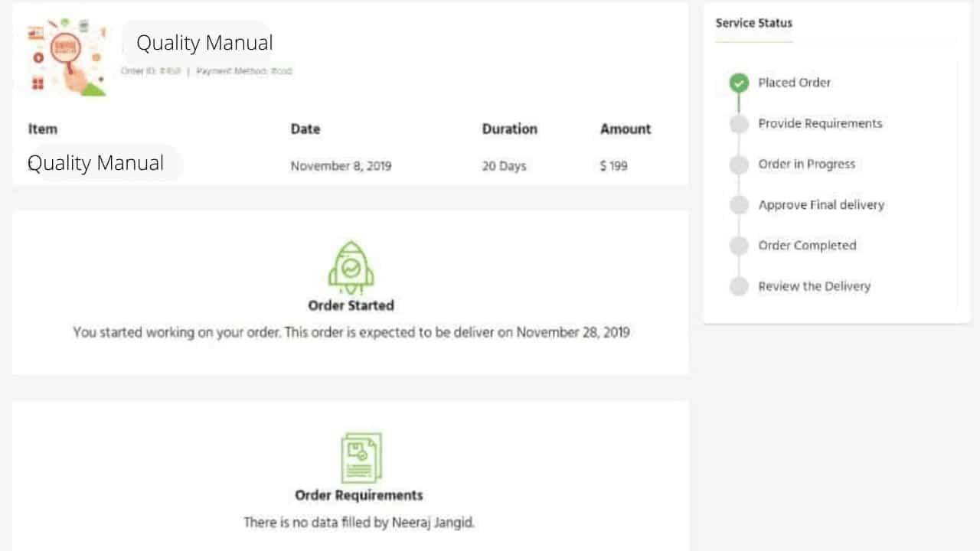Viewport: 980px width, 551px height.
Task: Click the green Placed Order checkmark icon
Action: 739,83
